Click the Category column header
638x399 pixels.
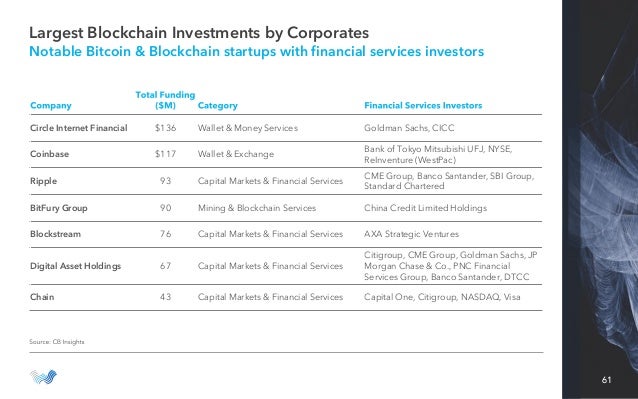tap(218, 105)
